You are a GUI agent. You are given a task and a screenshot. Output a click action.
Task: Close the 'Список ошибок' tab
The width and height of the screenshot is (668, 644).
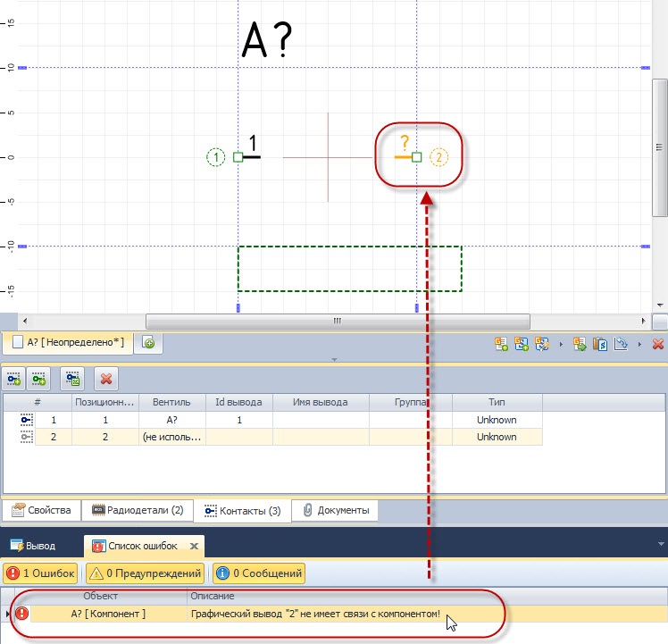point(193,545)
